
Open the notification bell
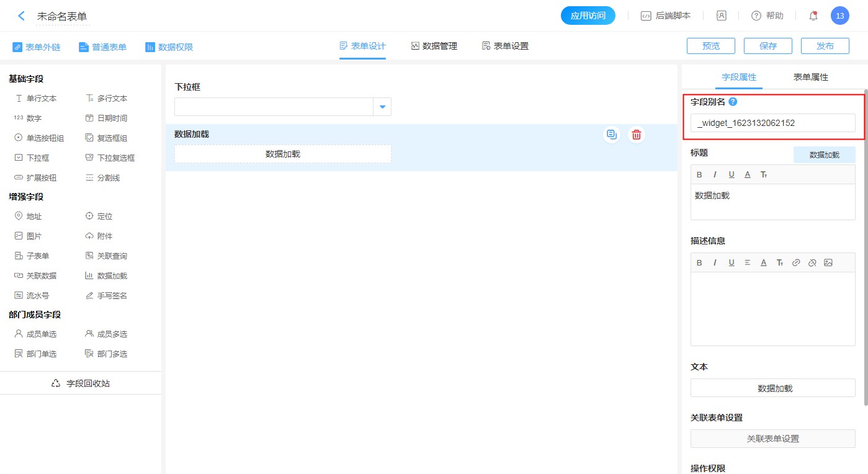813,16
